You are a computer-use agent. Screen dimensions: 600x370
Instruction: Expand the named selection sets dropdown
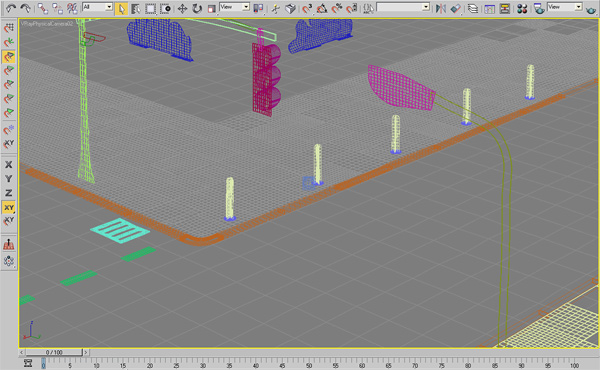pyautogui.click(x=403, y=7)
